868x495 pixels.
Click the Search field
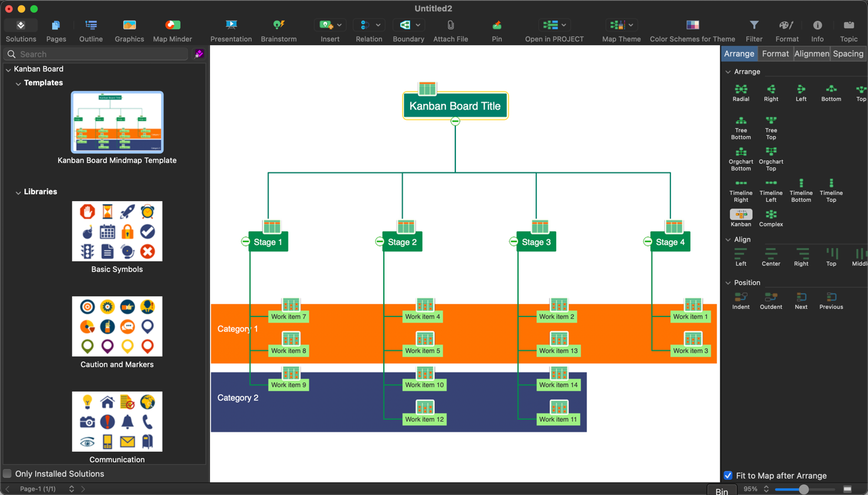coord(97,54)
